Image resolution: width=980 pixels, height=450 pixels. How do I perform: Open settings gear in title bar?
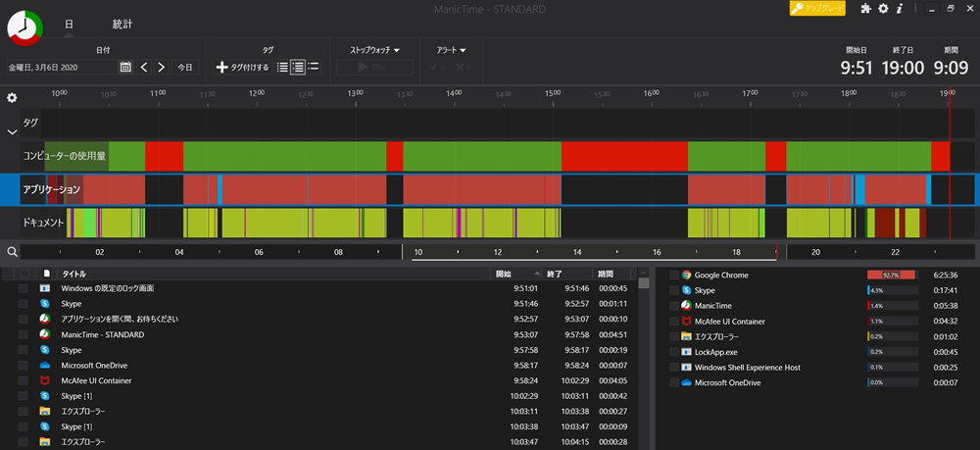pos(883,9)
